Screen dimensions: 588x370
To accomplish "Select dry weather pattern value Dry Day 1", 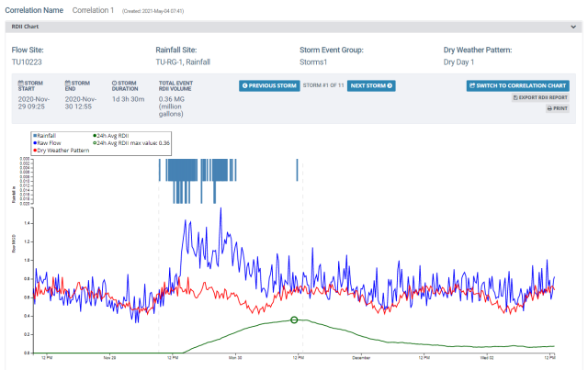I will tap(458, 62).
